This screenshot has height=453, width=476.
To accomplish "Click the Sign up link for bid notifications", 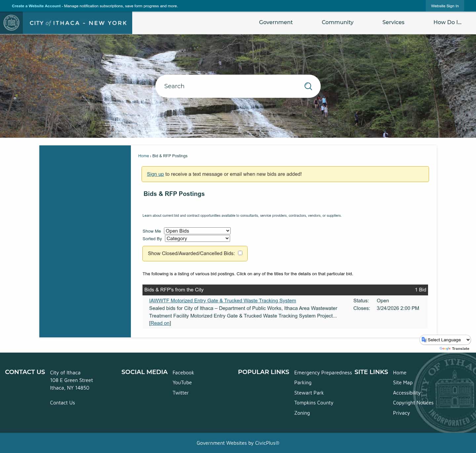I will (x=155, y=174).
